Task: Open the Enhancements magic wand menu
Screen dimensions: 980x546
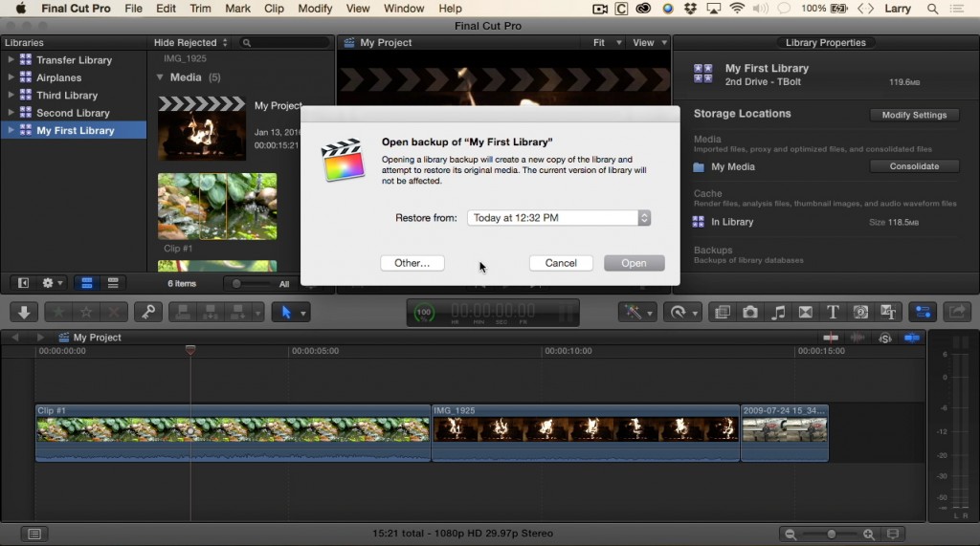Action: (x=636, y=312)
